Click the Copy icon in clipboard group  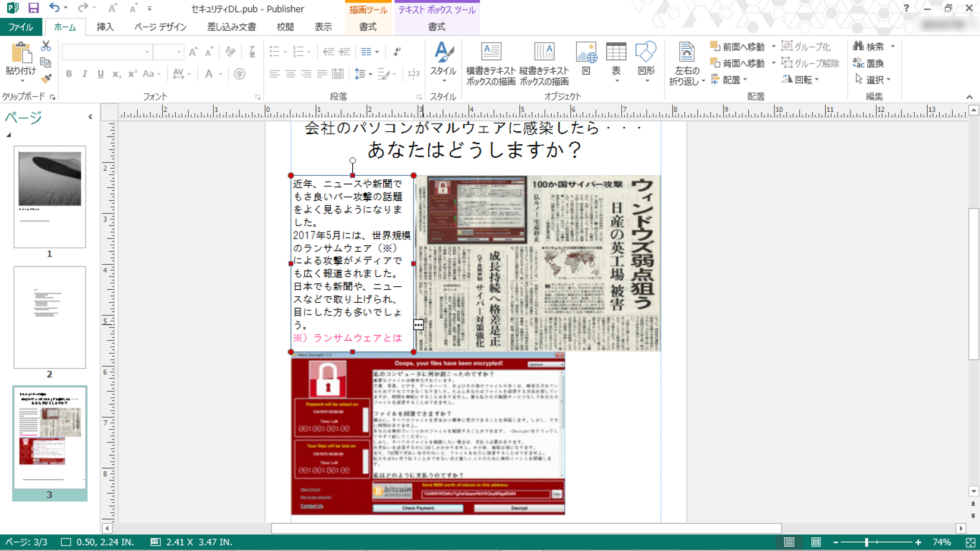pyautogui.click(x=46, y=62)
